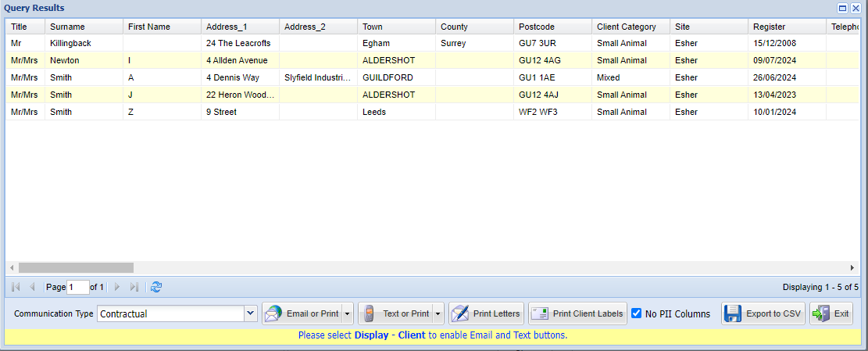This screenshot has height=351, width=868.
Task: Click Text or Print button
Action: pyautogui.click(x=396, y=314)
